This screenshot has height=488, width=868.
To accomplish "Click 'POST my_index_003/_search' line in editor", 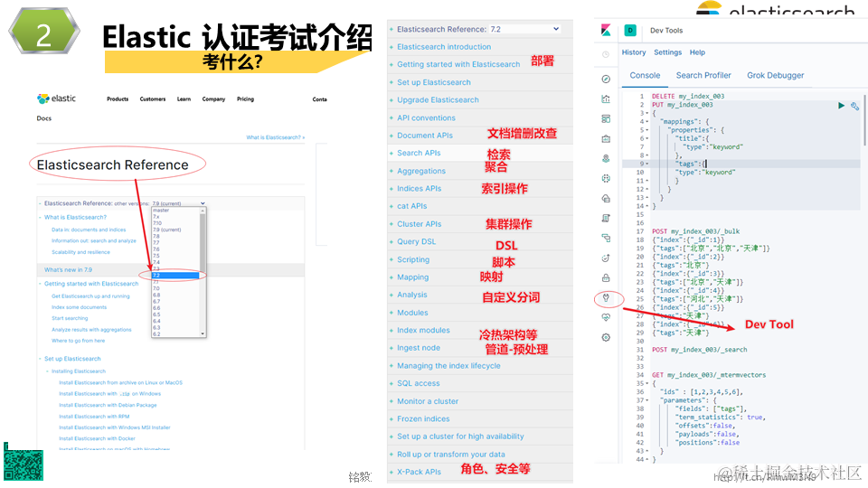I will pos(699,350).
